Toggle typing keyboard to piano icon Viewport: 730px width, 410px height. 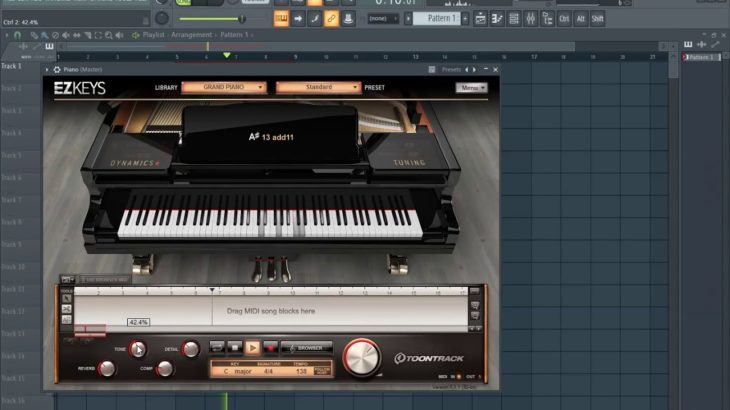point(281,19)
